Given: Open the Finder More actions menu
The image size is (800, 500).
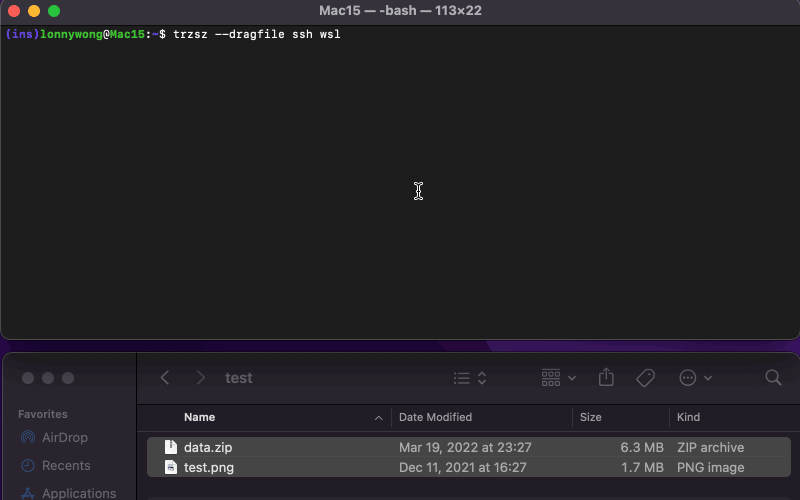Looking at the screenshot, I should [695, 378].
